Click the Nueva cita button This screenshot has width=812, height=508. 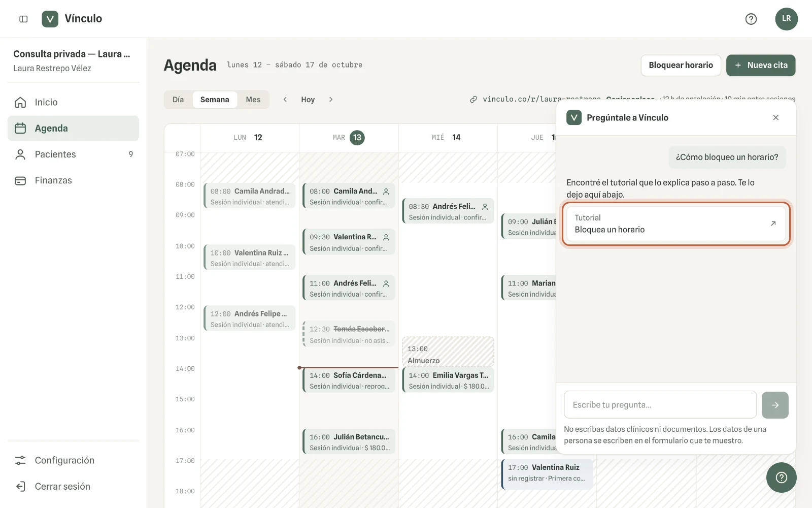761,66
